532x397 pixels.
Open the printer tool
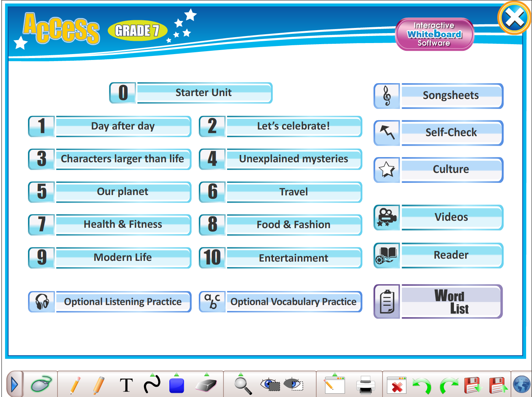365,385
